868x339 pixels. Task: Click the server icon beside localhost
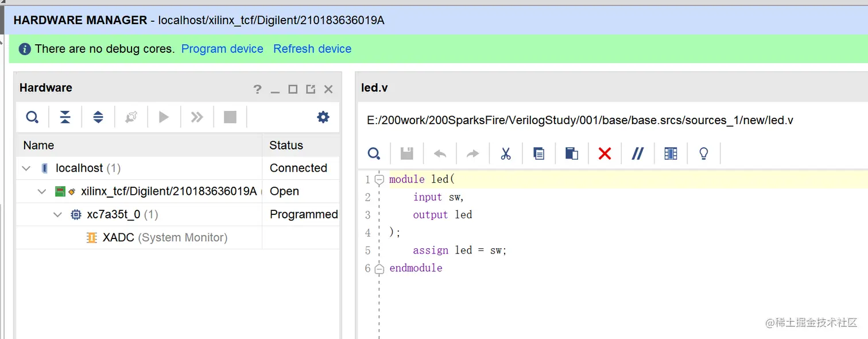(x=45, y=168)
